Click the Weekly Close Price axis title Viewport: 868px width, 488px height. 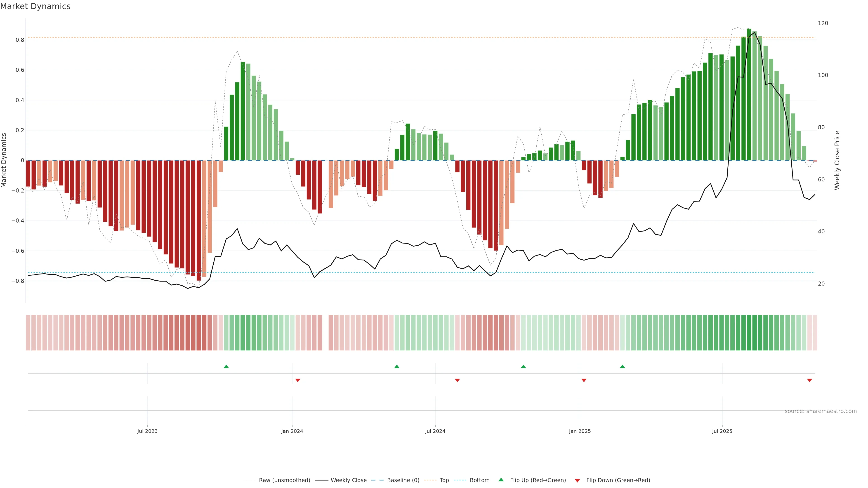pyautogui.click(x=837, y=160)
